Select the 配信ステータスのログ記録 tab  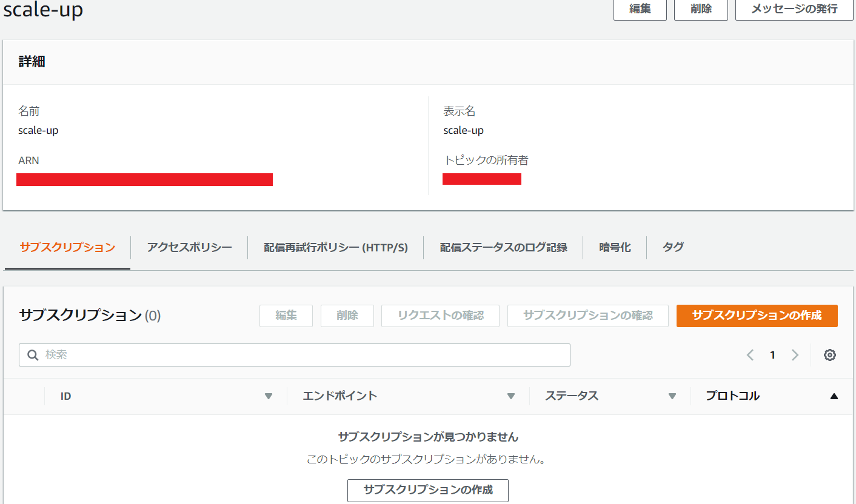tap(503, 247)
